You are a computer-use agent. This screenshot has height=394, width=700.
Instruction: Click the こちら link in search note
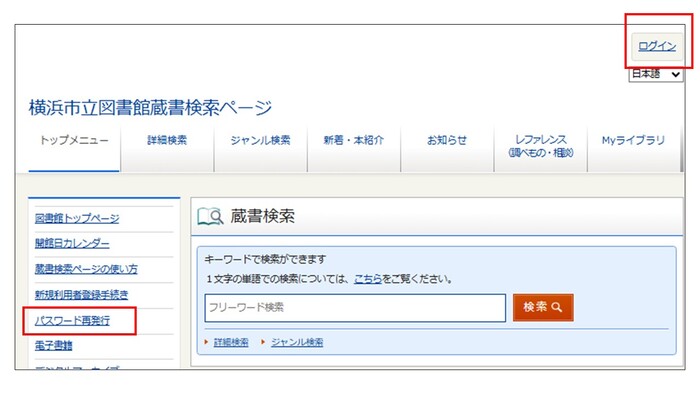(367, 279)
